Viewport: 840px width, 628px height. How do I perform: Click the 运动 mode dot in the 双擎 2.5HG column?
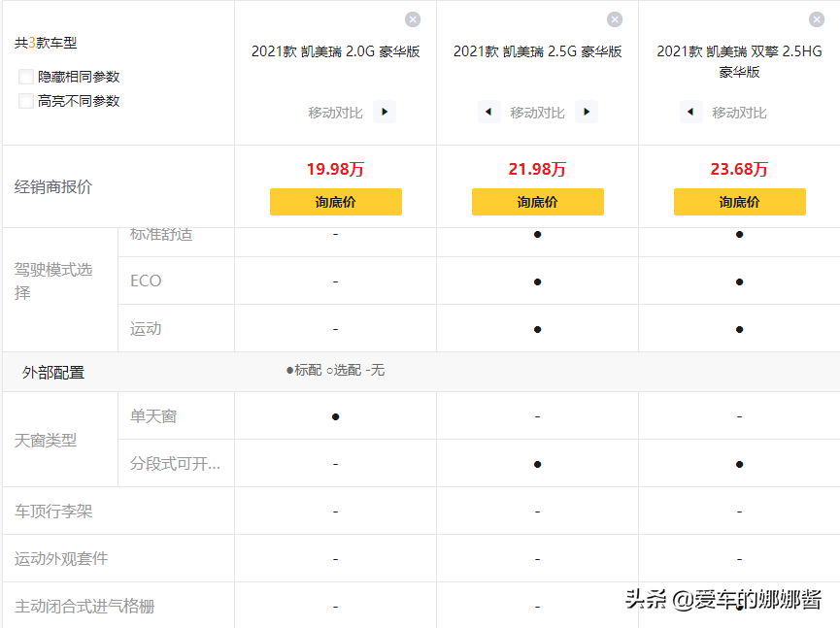tap(739, 330)
